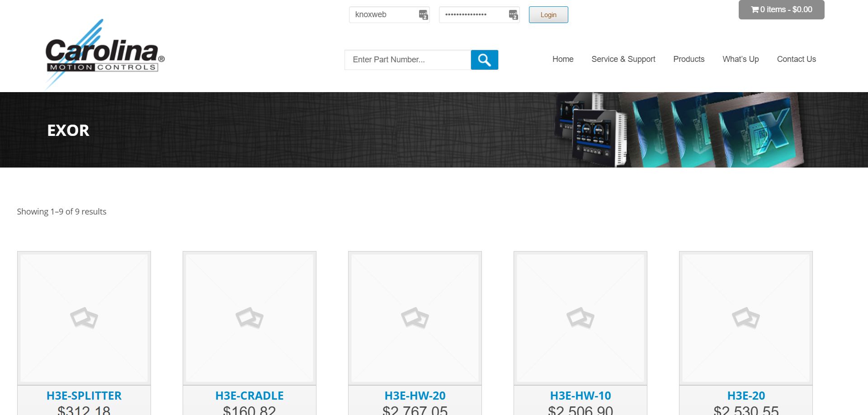The height and width of the screenshot is (415, 868).
Task: Click the 'Showing 1–9 of 9 results' text
Action: pyautogui.click(x=61, y=211)
